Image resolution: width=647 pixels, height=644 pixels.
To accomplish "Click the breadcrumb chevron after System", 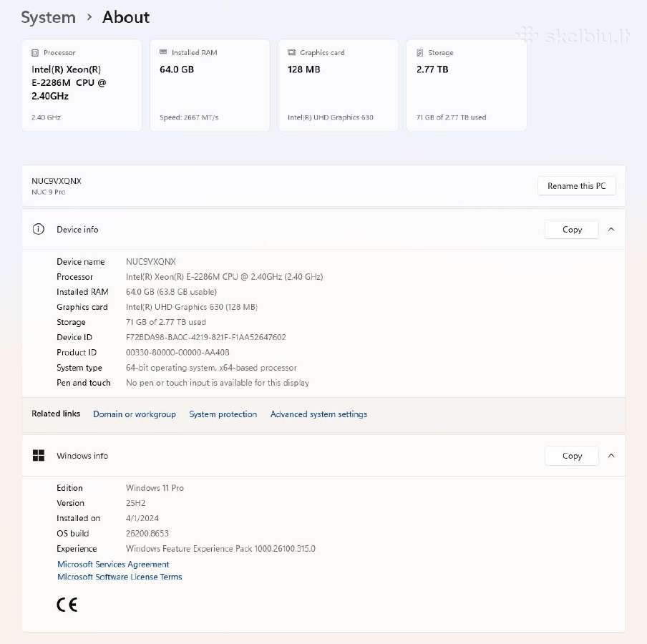I will pyautogui.click(x=89, y=17).
